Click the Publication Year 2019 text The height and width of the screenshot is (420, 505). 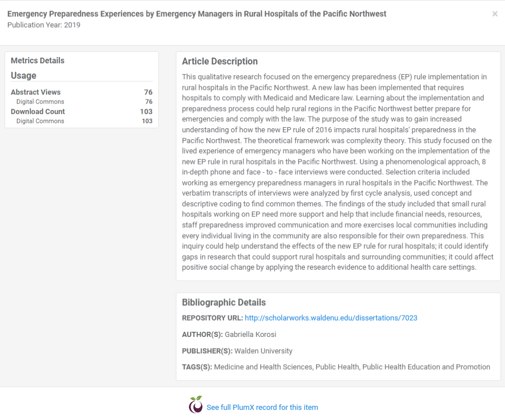coord(44,25)
